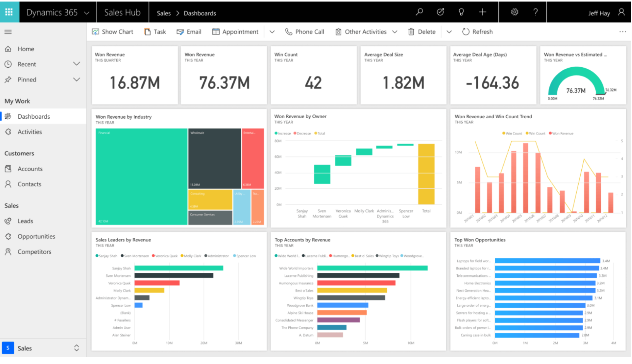Click the Jeff Hay user name
This screenshot has height=364, width=632.
point(599,13)
